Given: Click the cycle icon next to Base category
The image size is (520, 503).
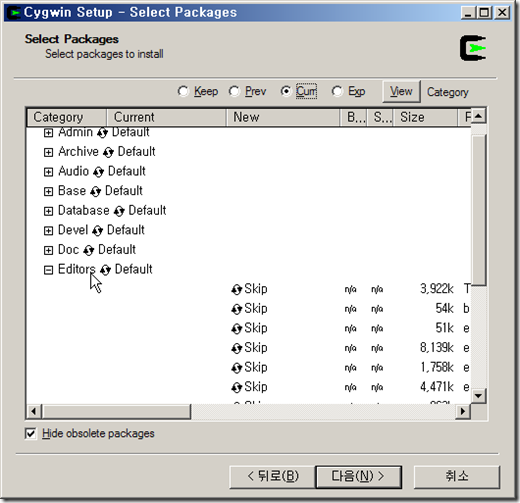Looking at the screenshot, I should tap(95, 192).
